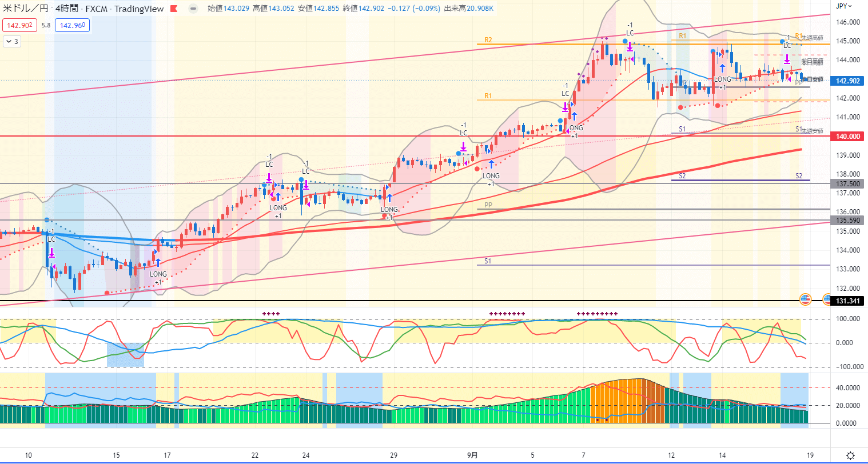Click the 先週高値 label near 145.000
This screenshot has height=464, width=868.
point(813,38)
